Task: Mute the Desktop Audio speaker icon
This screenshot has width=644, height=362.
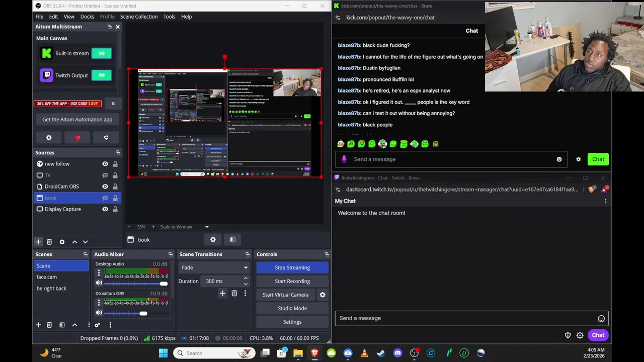Action: click(99, 283)
